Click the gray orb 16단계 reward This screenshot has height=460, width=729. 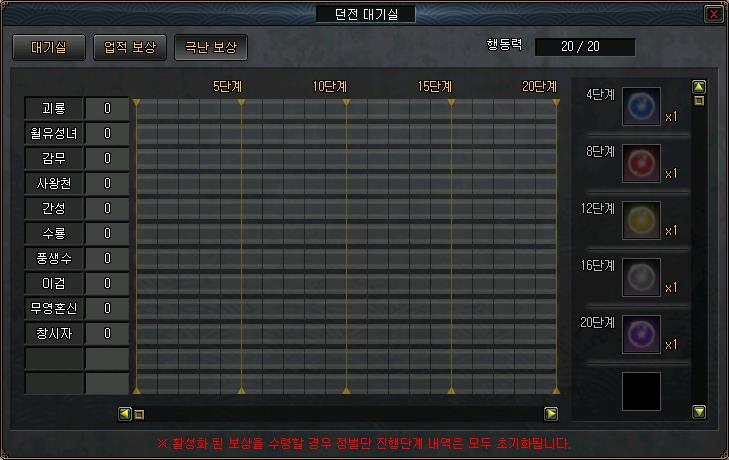[x=641, y=277]
